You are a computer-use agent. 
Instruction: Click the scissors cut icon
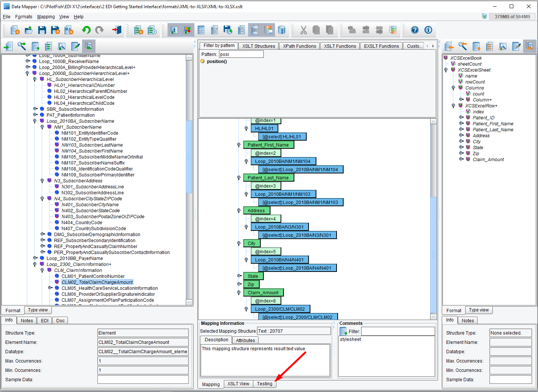pos(303,30)
